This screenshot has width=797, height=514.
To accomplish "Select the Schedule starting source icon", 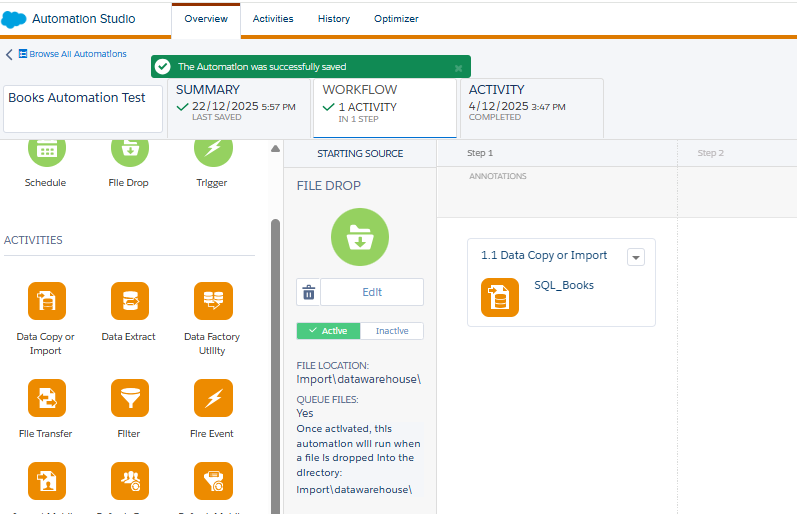I will click(x=45, y=150).
